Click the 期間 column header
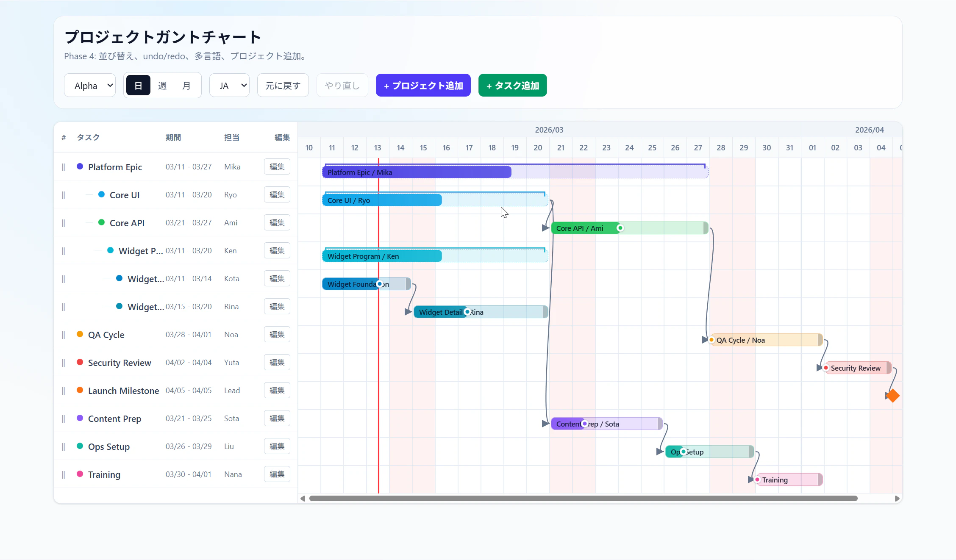 pyautogui.click(x=173, y=137)
